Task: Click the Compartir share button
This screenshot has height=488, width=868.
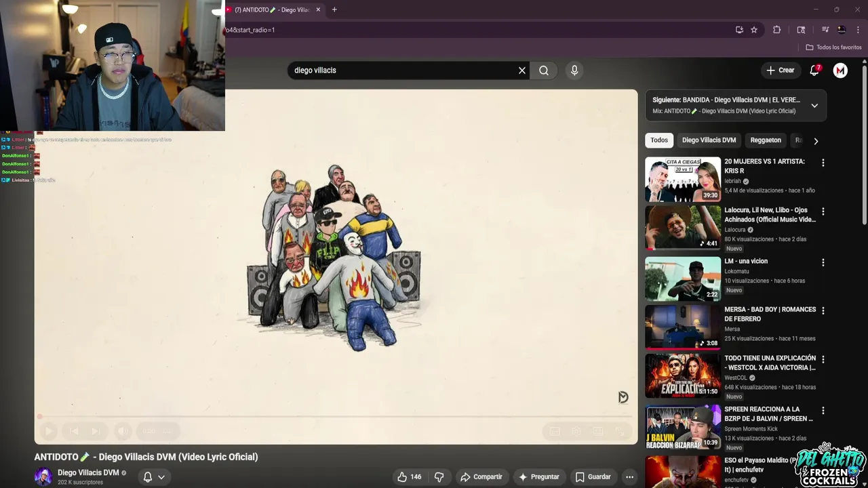Action: 481,477
